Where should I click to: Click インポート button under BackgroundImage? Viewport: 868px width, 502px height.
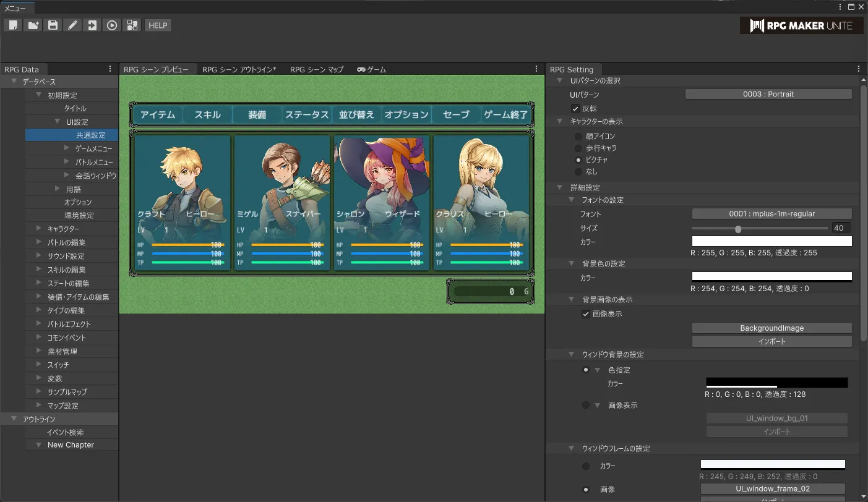(771, 342)
